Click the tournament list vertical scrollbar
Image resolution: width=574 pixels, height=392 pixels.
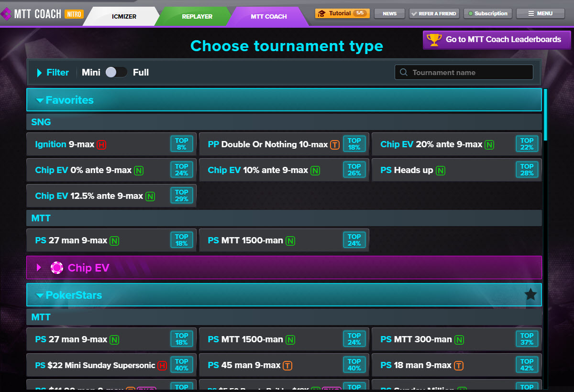pos(545,115)
